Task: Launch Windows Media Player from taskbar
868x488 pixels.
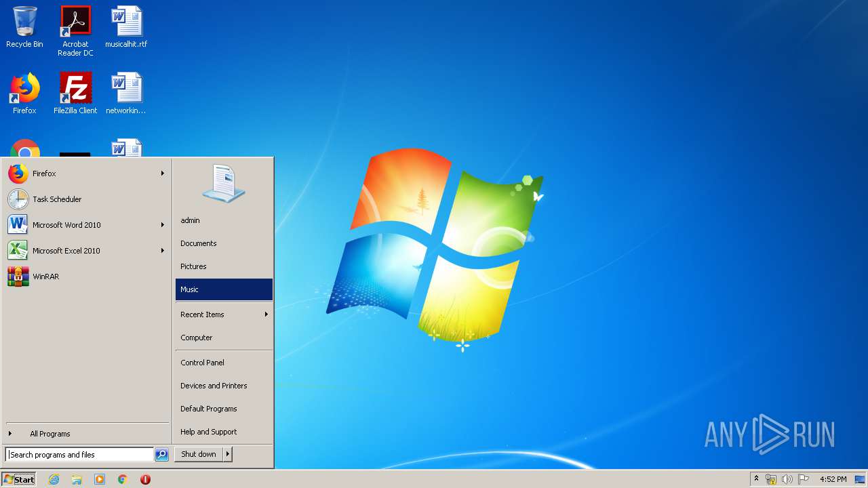Action: [x=100, y=479]
